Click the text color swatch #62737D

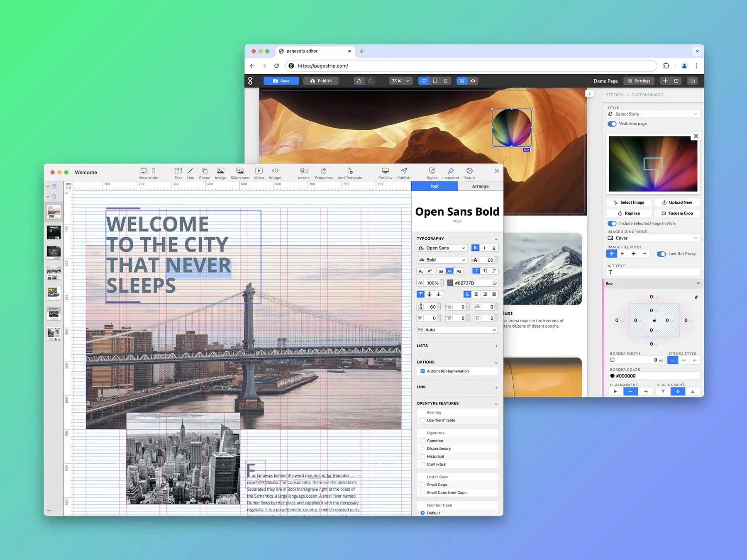click(450, 283)
